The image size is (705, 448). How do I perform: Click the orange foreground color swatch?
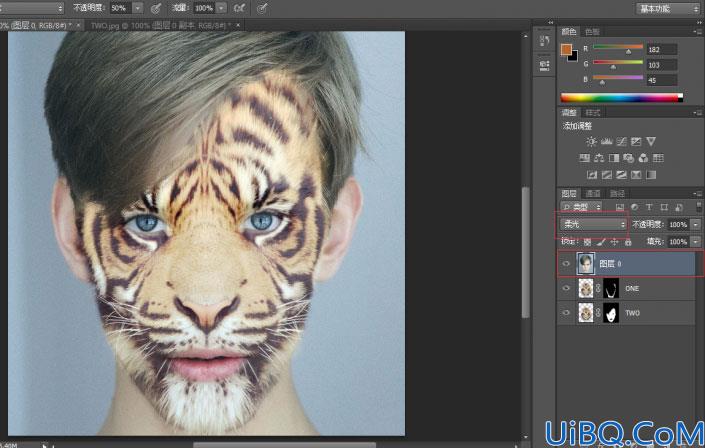click(566, 49)
